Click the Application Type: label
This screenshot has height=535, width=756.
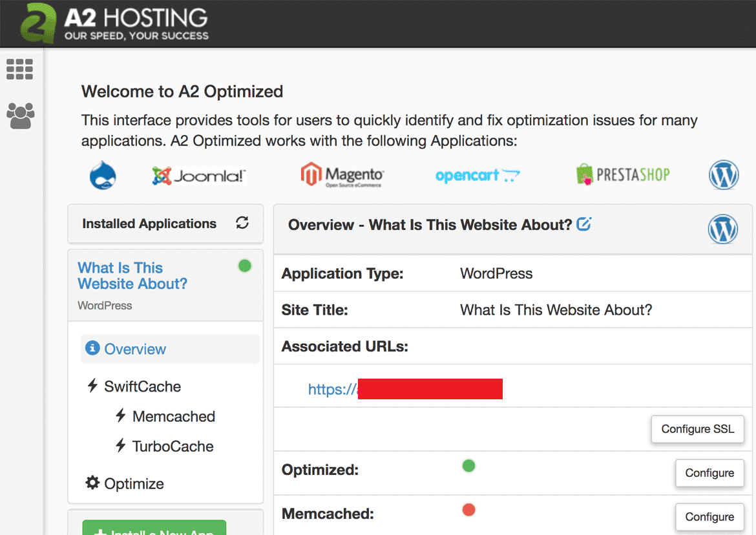342,273
